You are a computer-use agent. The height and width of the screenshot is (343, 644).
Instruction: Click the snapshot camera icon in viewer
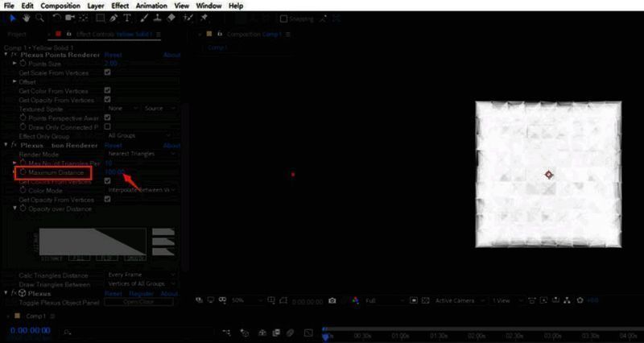pyautogui.click(x=332, y=300)
